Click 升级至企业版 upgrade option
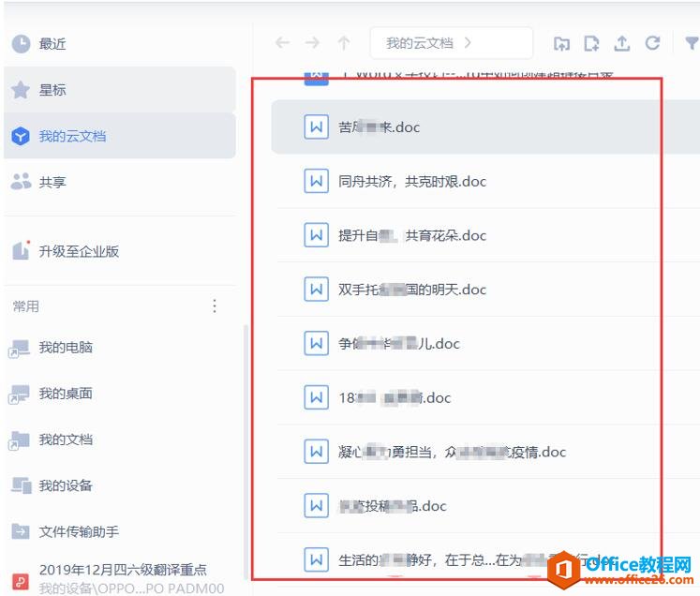 pos(120,251)
